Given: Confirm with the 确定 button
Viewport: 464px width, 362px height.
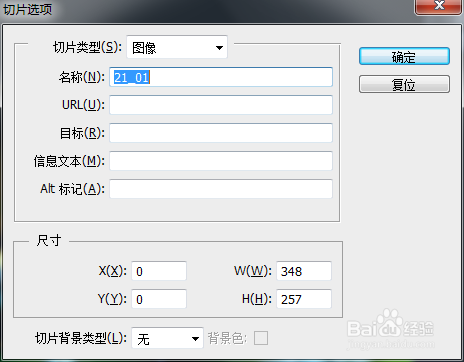Looking at the screenshot, I should (404, 56).
